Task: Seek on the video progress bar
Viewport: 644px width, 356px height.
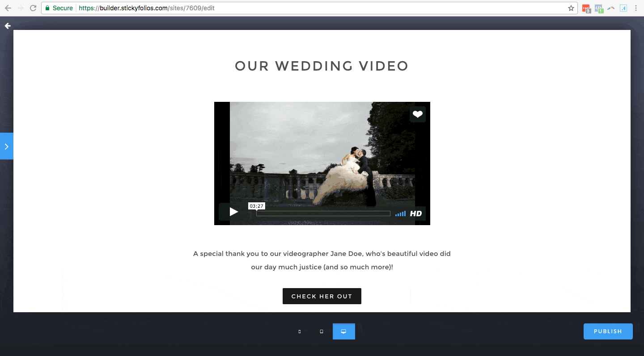Action: pos(323,214)
